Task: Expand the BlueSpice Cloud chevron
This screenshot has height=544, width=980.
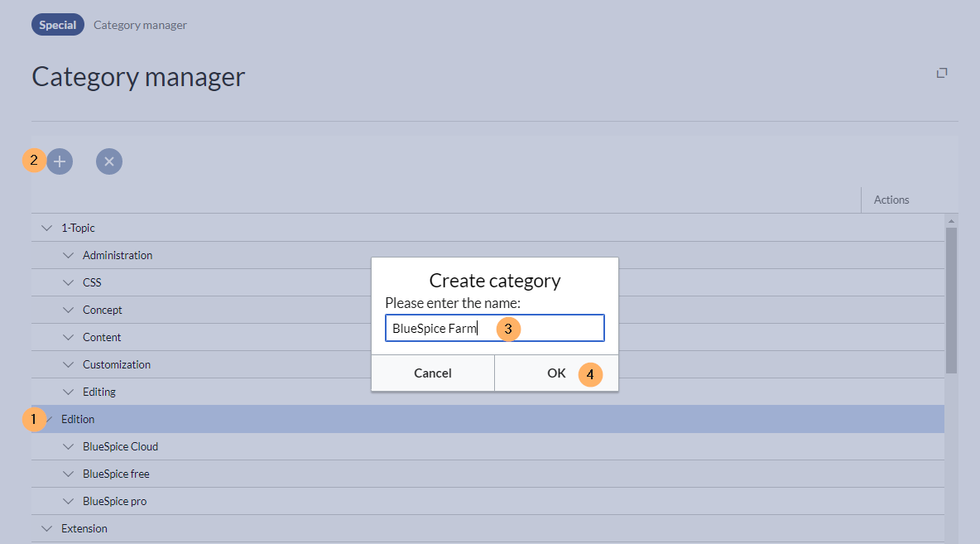Action: 69,446
